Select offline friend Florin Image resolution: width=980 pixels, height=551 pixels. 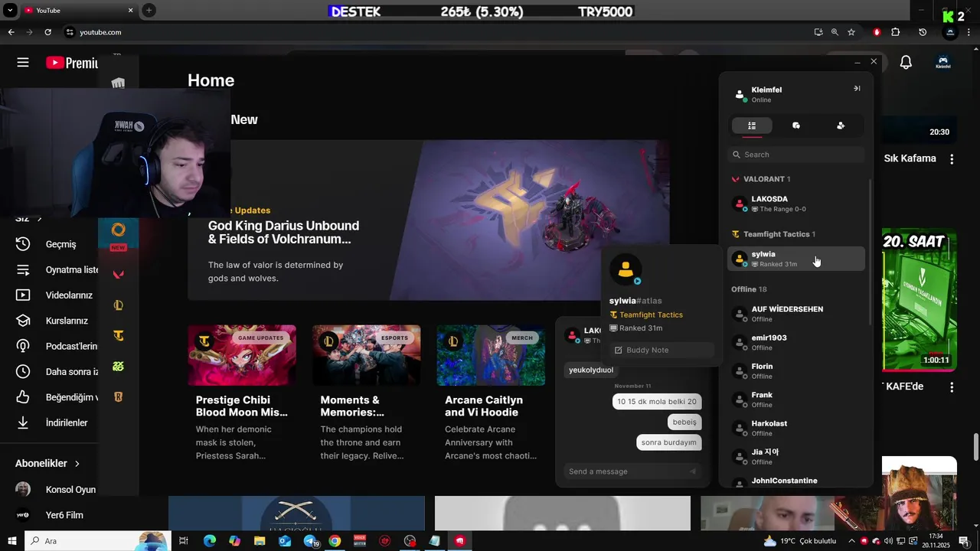(796, 371)
